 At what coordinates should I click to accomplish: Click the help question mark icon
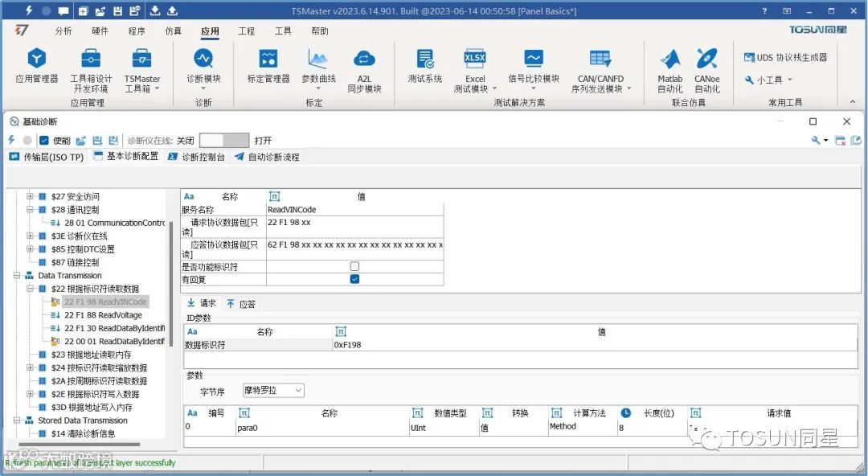click(x=764, y=10)
